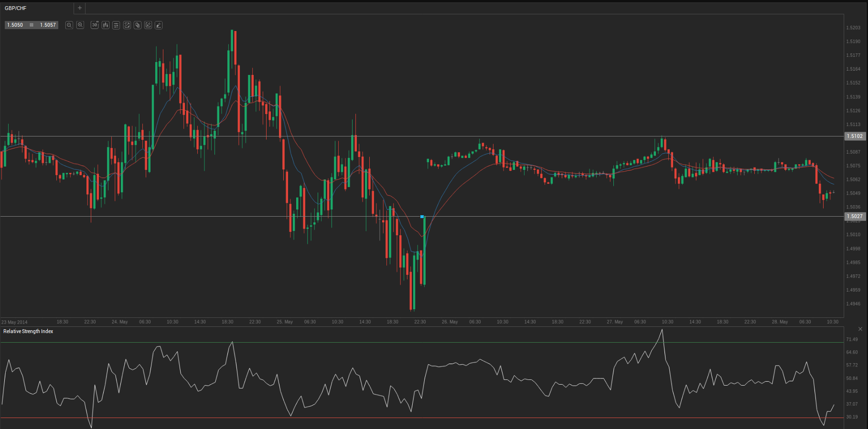The height and width of the screenshot is (429, 868).
Task: Click the Relative Strength Index title
Action: click(28, 331)
